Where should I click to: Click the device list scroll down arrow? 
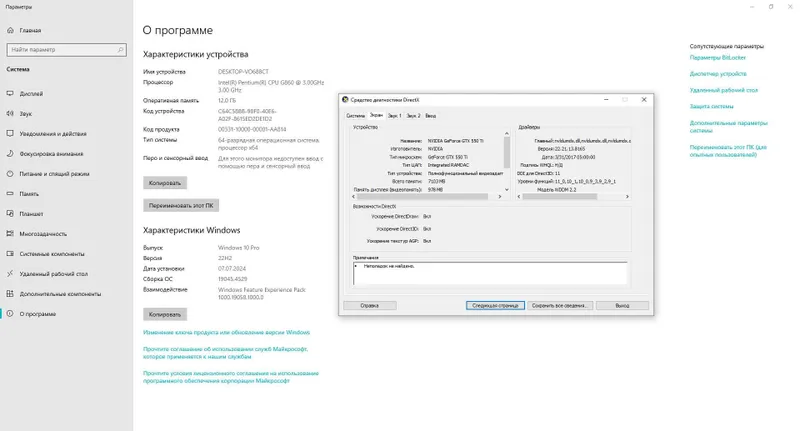[x=507, y=190]
